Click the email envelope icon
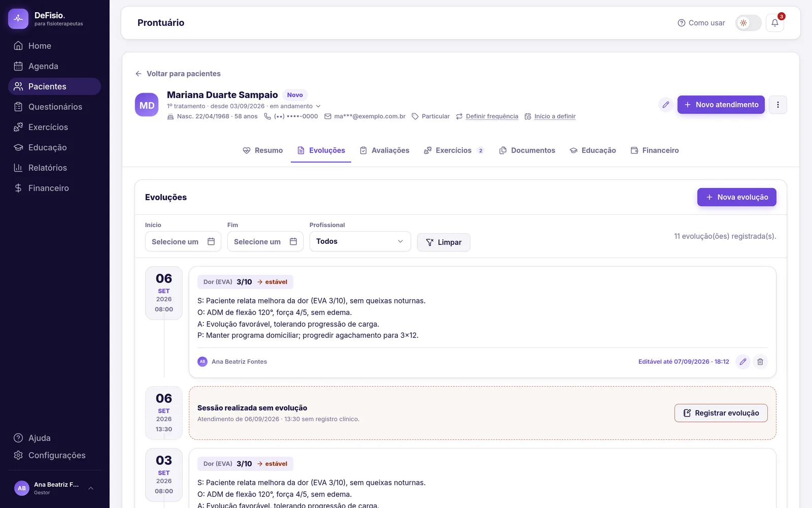 (x=328, y=116)
